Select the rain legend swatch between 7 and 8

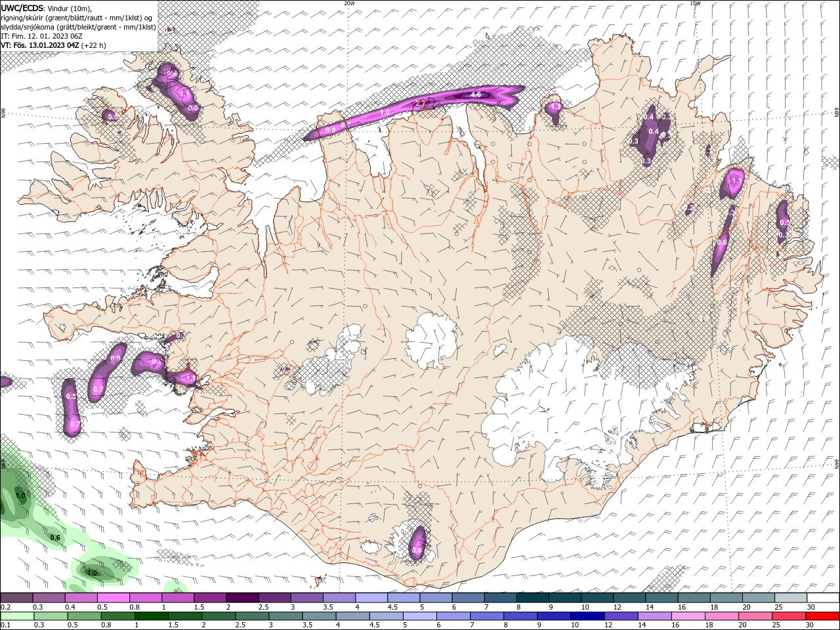tap(486, 616)
